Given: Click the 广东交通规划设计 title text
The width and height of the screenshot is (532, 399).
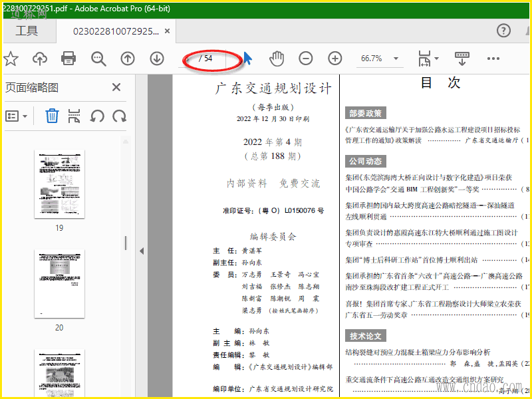Looking at the screenshot, I should (x=273, y=88).
